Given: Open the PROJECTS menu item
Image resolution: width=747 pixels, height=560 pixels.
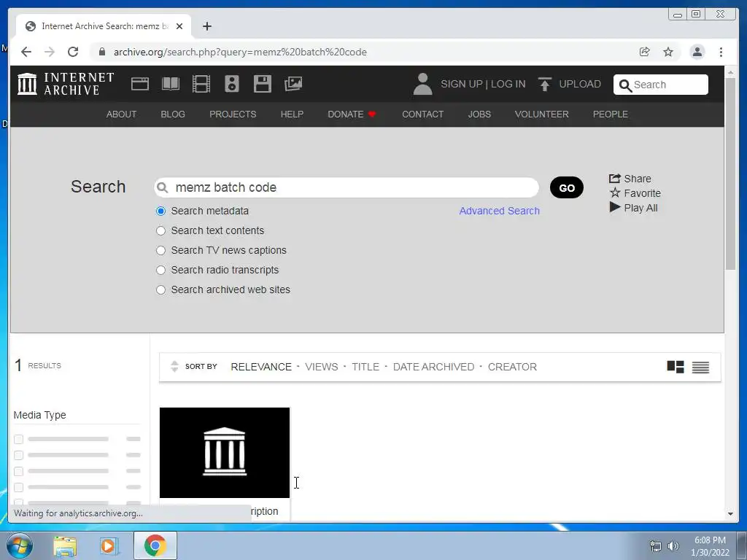Looking at the screenshot, I should [x=233, y=114].
